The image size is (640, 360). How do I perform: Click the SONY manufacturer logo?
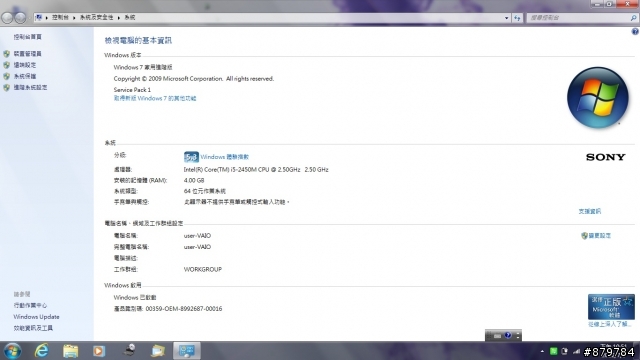tap(606, 157)
